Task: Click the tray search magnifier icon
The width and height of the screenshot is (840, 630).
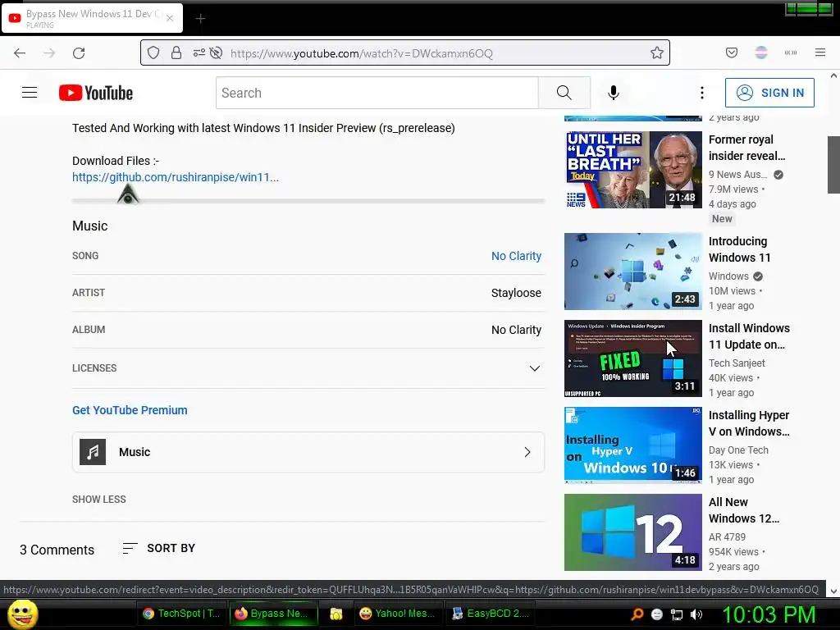Action: click(x=637, y=614)
